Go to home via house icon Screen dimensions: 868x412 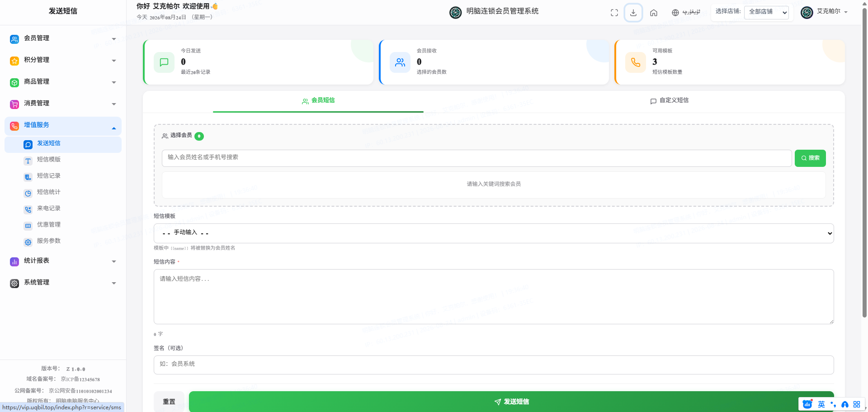654,13
